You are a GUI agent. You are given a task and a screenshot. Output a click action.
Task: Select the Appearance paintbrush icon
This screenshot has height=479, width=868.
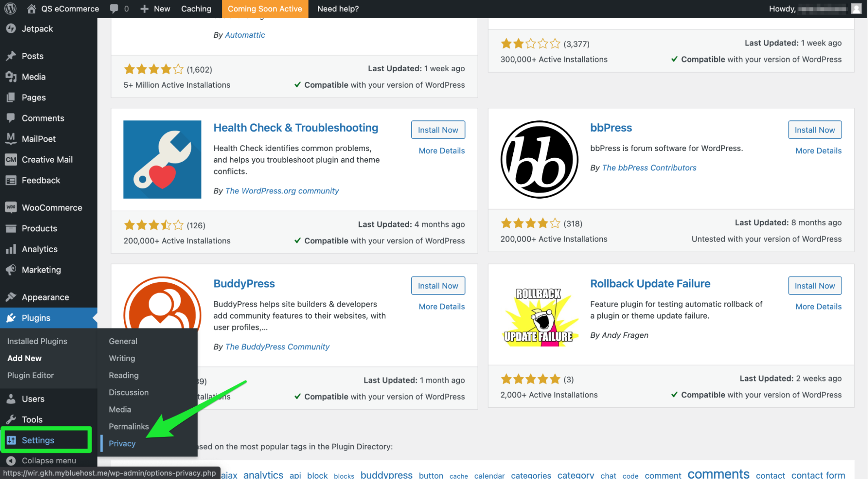11,297
